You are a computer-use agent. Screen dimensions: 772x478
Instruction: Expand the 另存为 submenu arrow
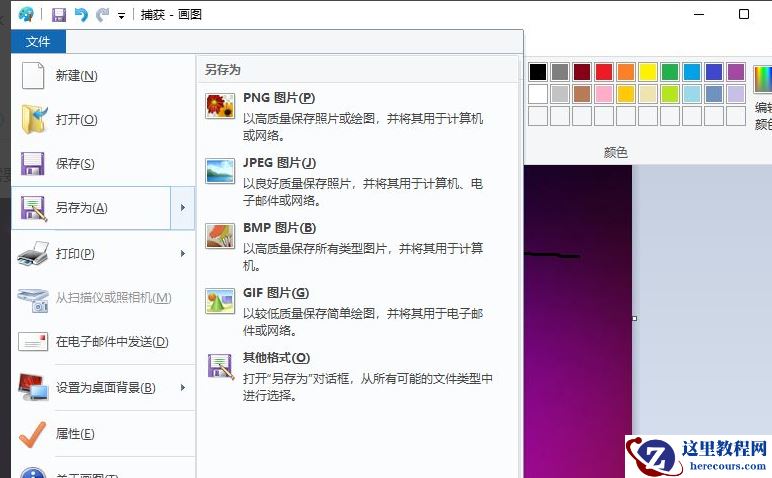pyautogui.click(x=183, y=208)
